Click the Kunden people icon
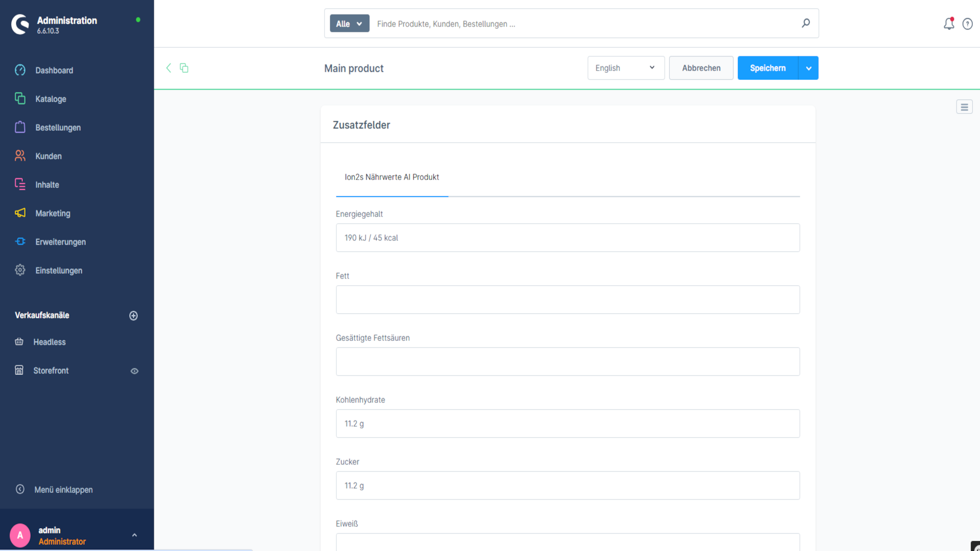Screen dimensions: 980x551 click(x=20, y=156)
